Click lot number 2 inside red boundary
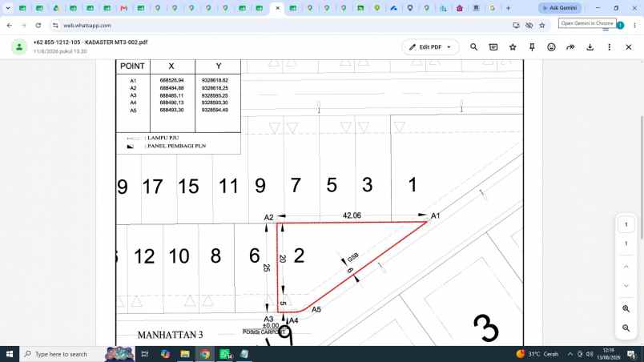The image size is (644, 362). 299,255
